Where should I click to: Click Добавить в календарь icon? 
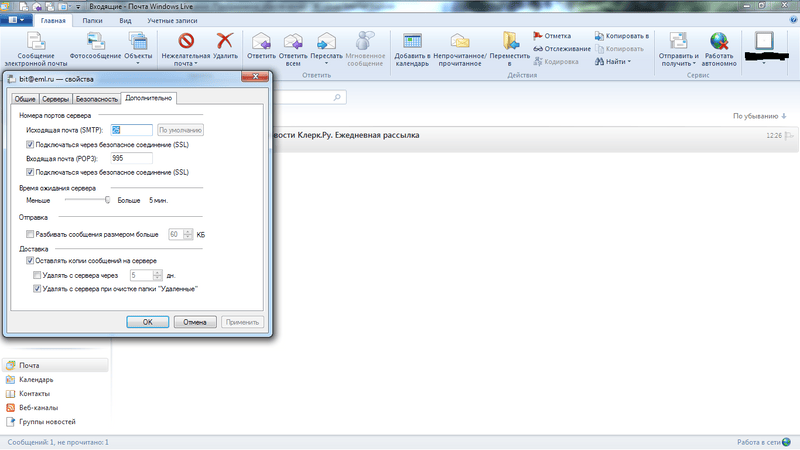coord(412,41)
